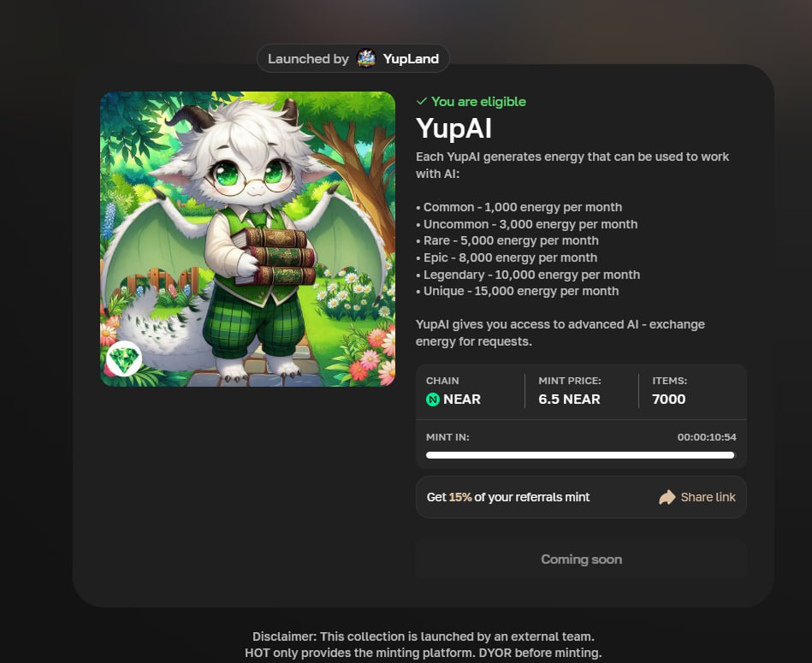Open the Launched by YupLand pill

tap(353, 58)
